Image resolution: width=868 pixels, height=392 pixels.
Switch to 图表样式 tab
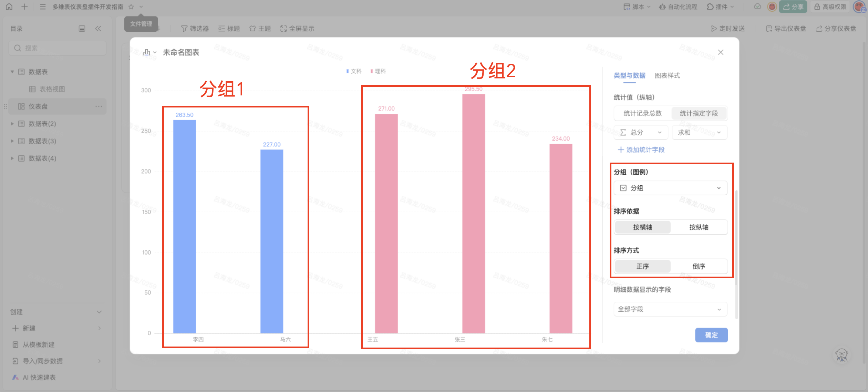tap(667, 75)
